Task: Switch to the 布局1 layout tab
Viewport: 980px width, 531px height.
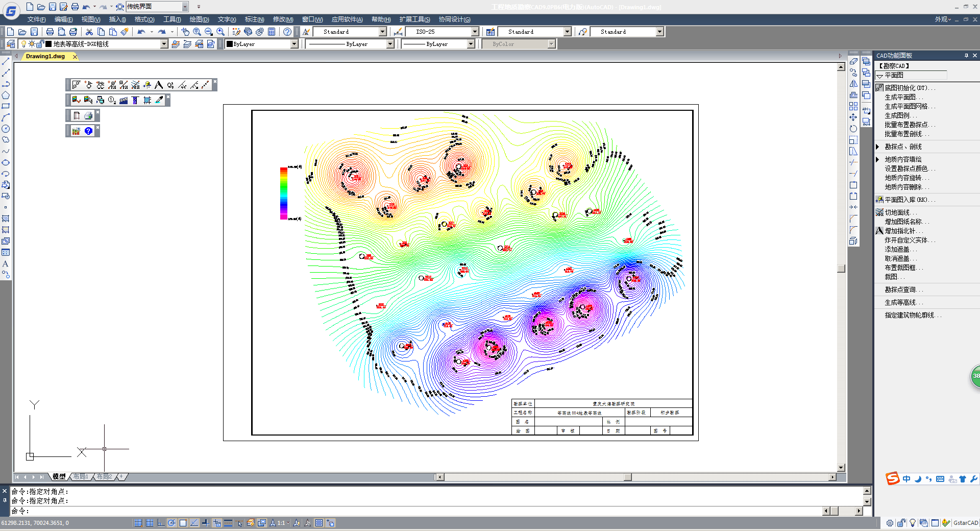Action: coord(81,477)
